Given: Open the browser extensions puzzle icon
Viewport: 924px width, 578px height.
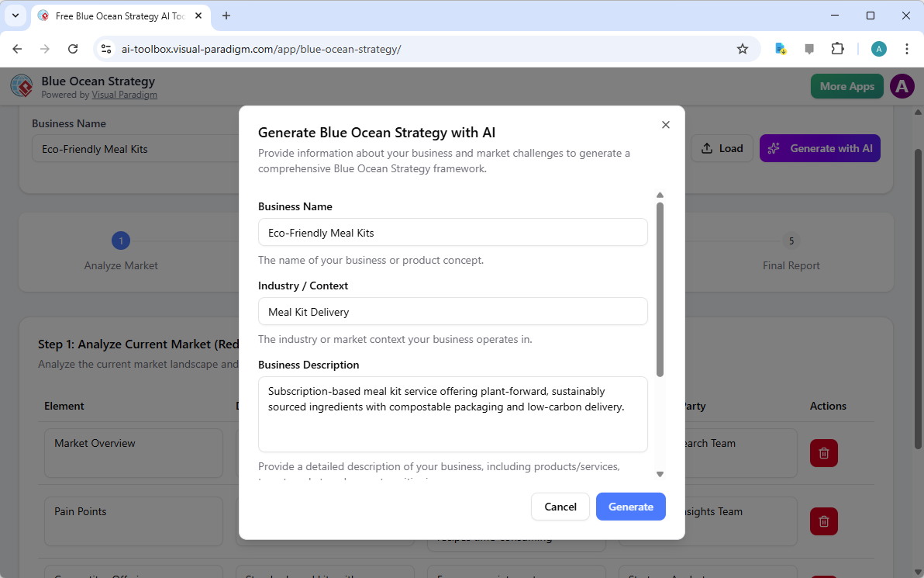Looking at the screenshot, I should [837, 48].
